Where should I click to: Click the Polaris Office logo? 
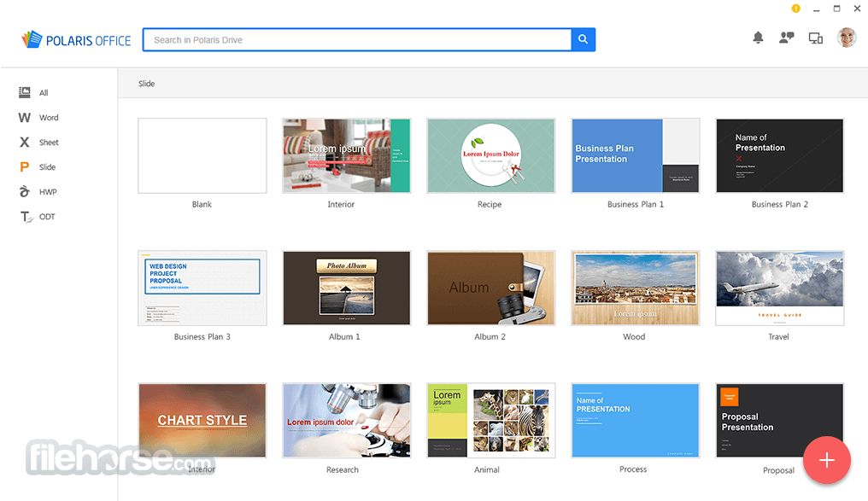click(x=76, y=40)
